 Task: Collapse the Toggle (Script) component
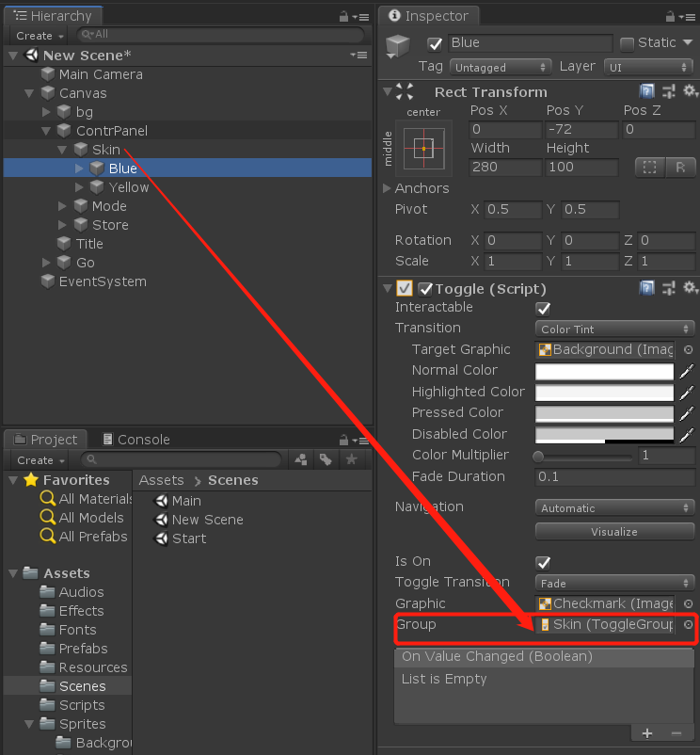coord(388,288)
